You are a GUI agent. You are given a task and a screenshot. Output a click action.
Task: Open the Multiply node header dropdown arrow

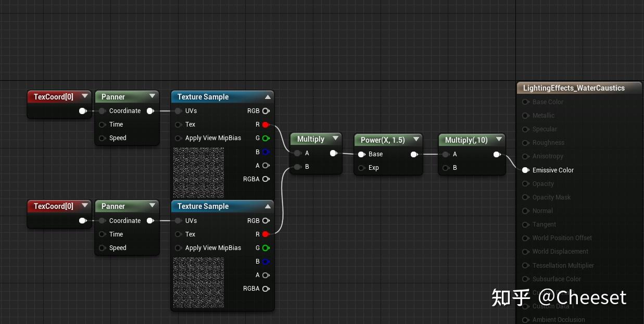(335, 139)
